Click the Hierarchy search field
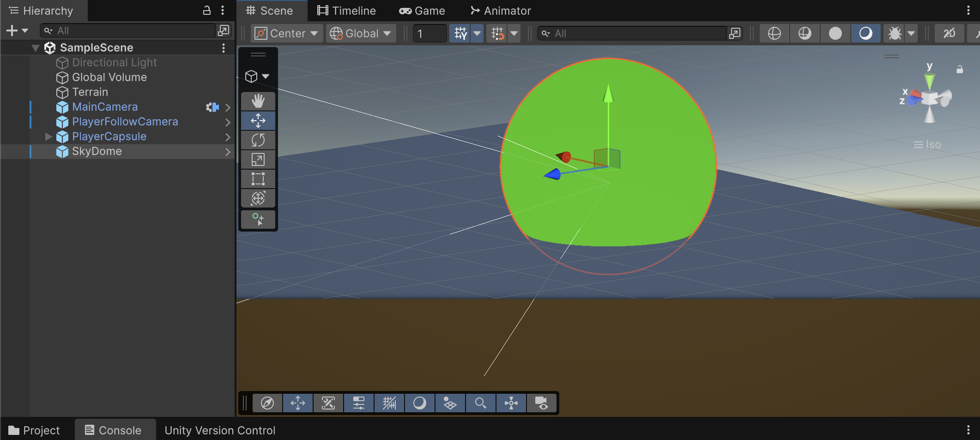Screen dimensions: 980x440 (x=129, y=31)
